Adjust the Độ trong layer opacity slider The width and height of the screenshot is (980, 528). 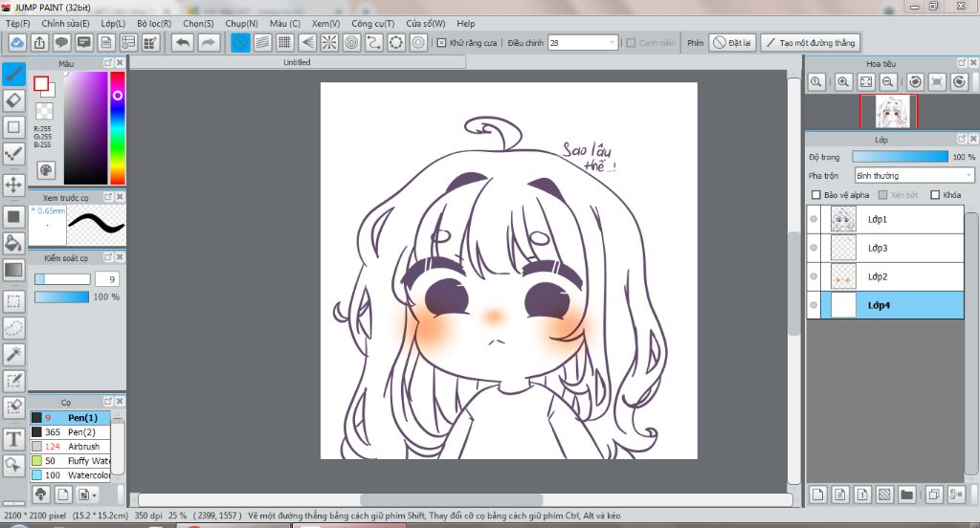point(900,157)
